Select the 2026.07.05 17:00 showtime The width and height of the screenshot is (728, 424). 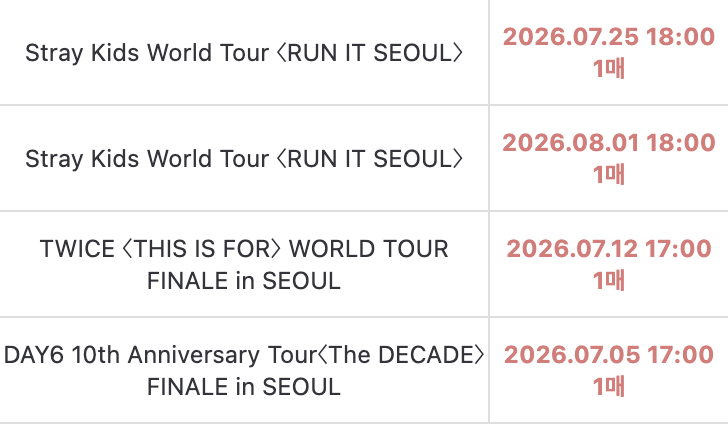609,354
